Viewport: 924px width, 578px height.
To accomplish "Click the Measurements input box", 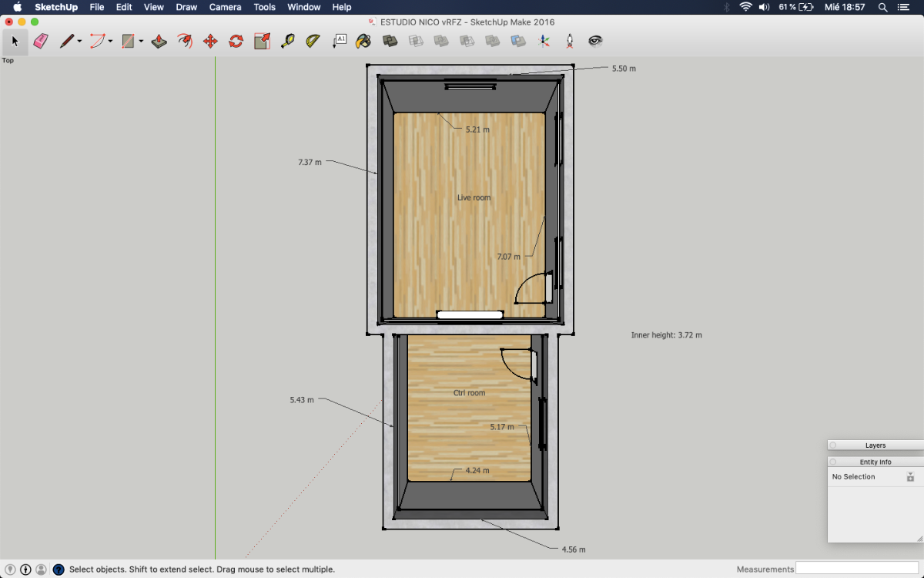I will coord(857,569).
